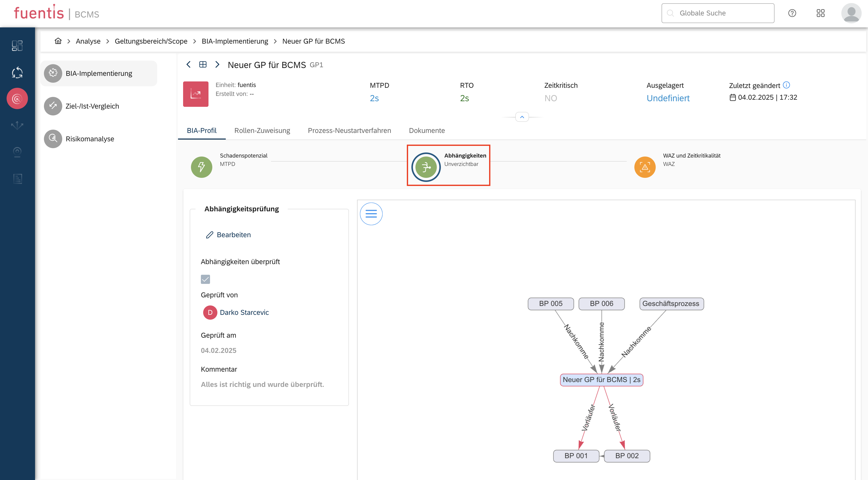Image resolution: width=868 pixels, height=480 pixels.
Task: Collapse the header info panel chevron
Action: [522, 117]
